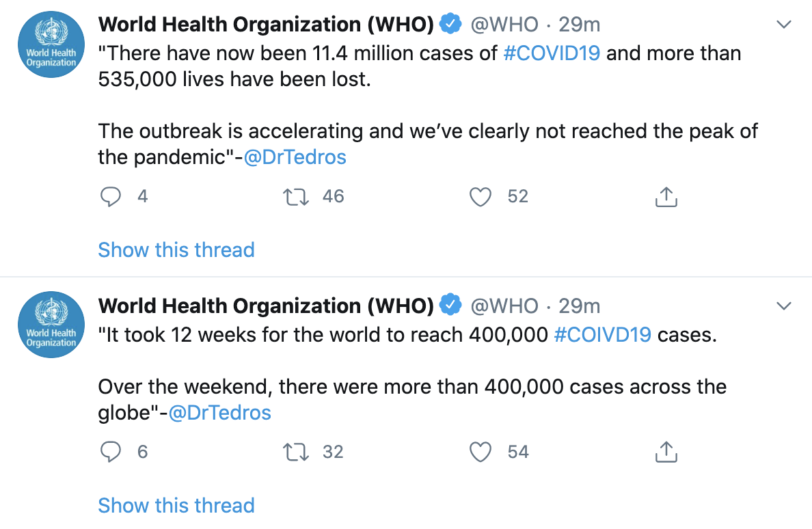812x529 pixels.
Task: Show this thread under first tweet
Action: click(176, 249)
